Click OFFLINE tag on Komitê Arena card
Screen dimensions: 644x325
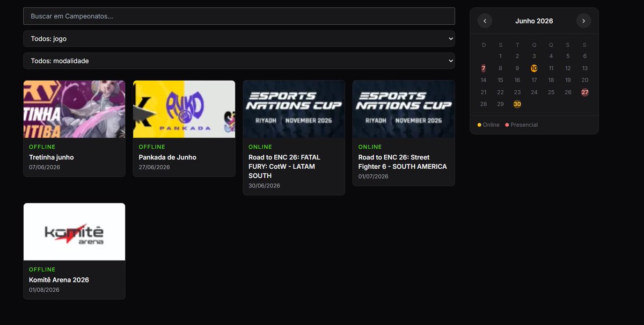pos(42,269)
